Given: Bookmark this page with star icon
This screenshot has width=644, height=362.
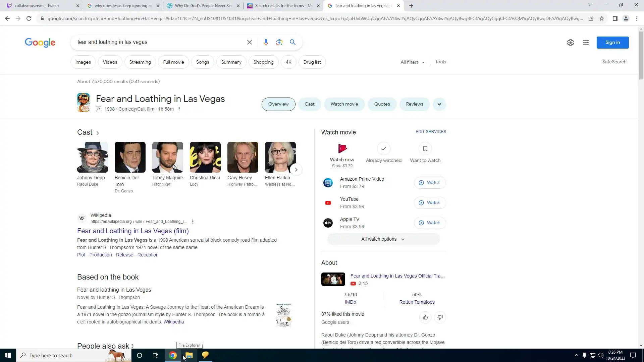Looking at the screenshot, I should click(602, 18).
